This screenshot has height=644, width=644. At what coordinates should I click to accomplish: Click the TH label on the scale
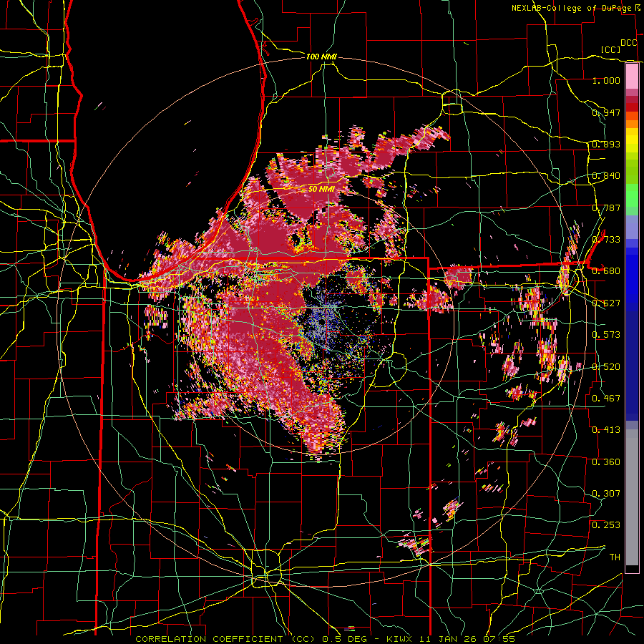point(615,557)
